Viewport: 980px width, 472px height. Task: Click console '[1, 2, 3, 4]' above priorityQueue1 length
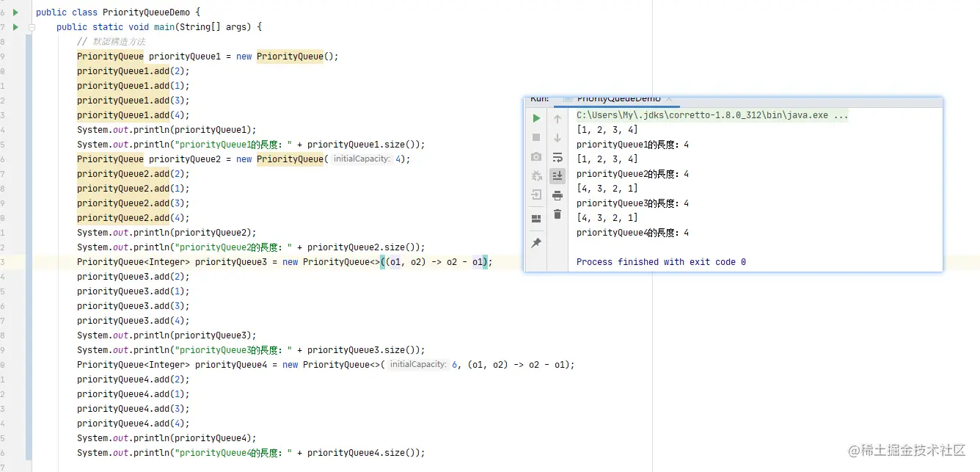click(607, 130)
